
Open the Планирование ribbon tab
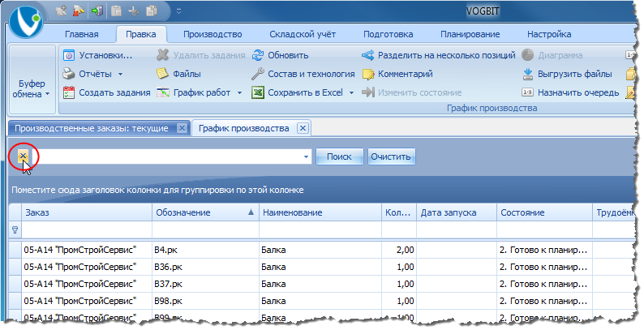470,35
